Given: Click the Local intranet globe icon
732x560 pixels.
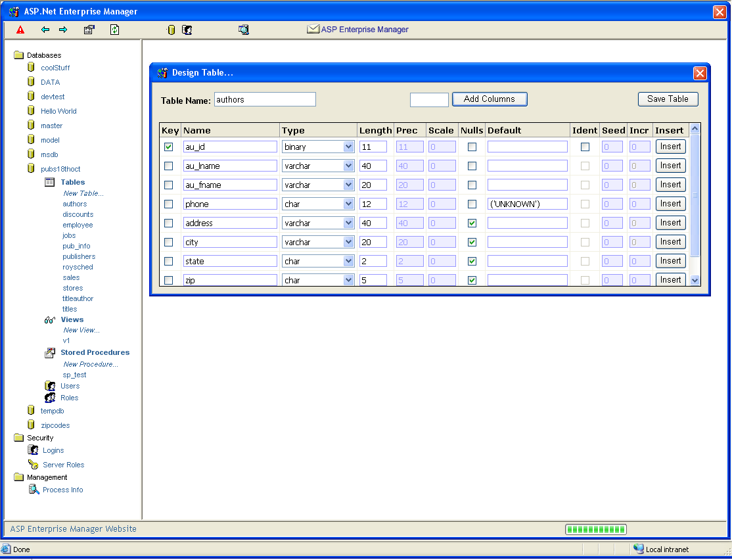Looking at the screenshot, I should click(x=638, y=549).
